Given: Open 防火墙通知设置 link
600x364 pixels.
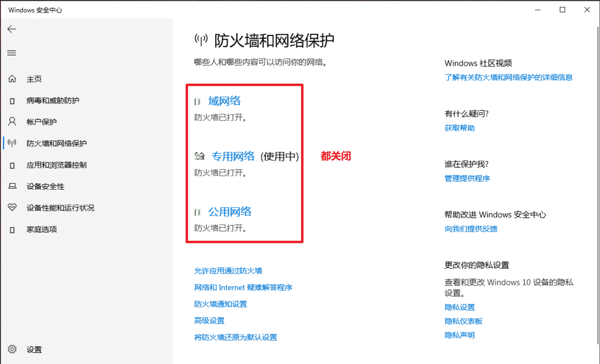Looking at the screenshot, I should 221,304.
